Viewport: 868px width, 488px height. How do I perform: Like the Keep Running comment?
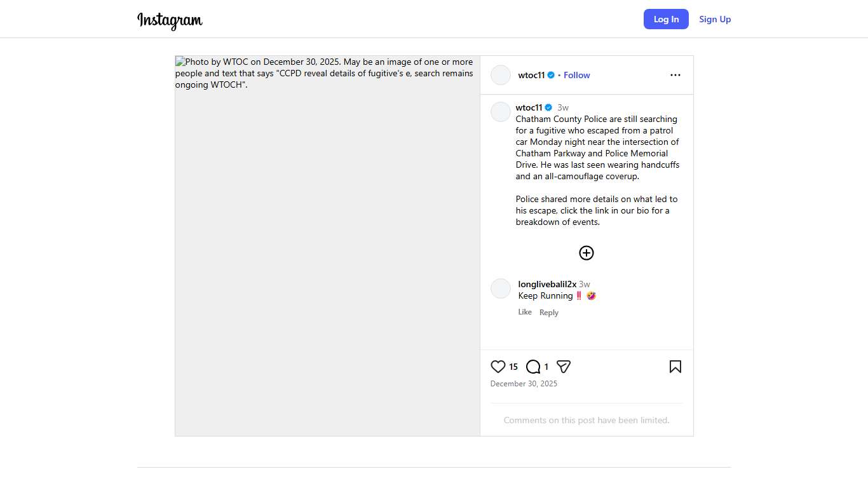point(525,312)
